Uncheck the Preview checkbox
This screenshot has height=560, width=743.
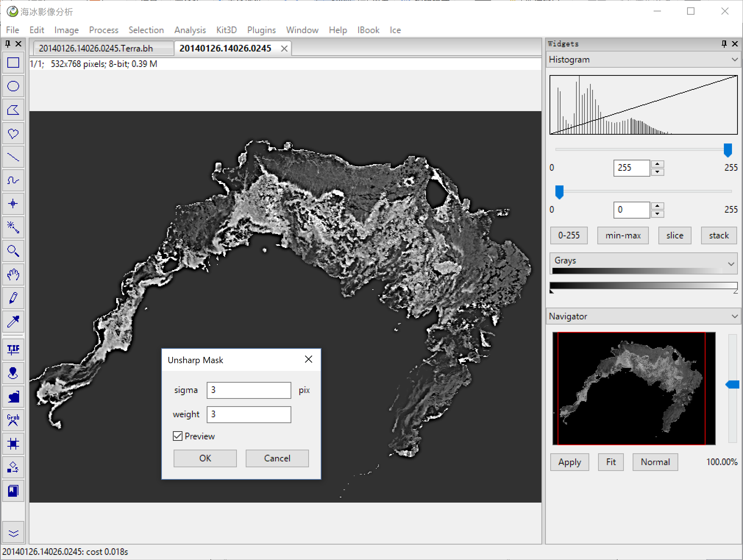pyautogui.click(x=178, y=436)
